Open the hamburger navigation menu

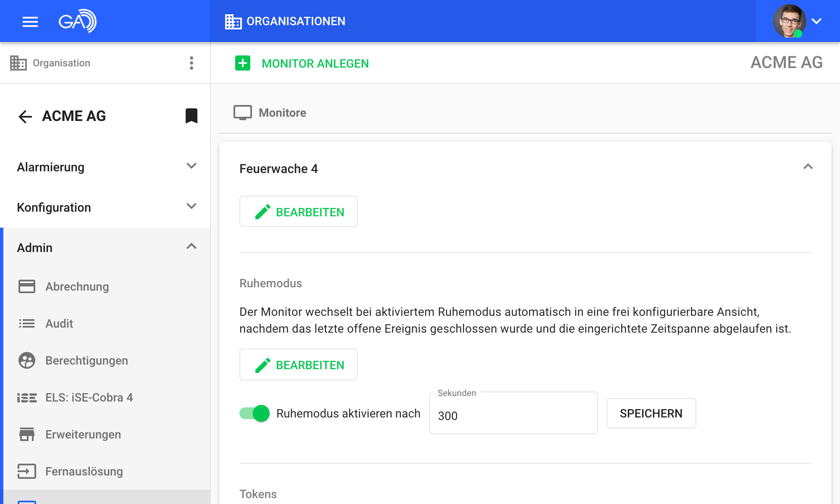click(x=30, y=21)
